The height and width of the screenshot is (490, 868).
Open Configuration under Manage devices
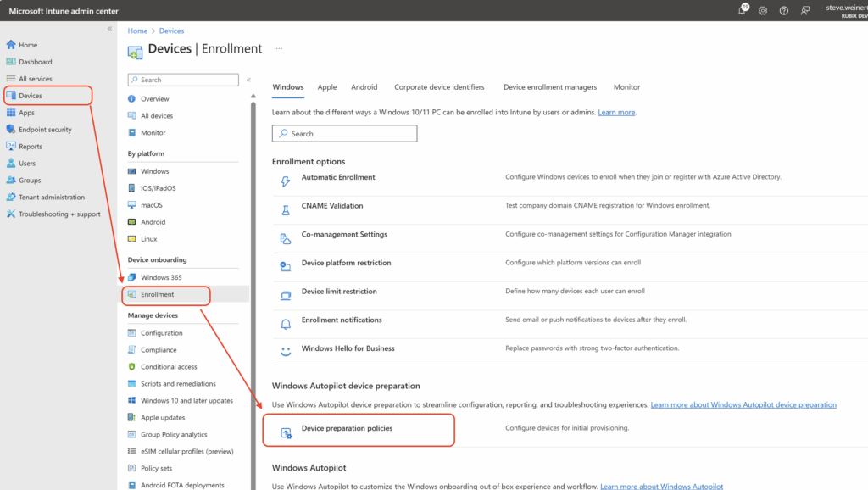[x=162, y=333]
